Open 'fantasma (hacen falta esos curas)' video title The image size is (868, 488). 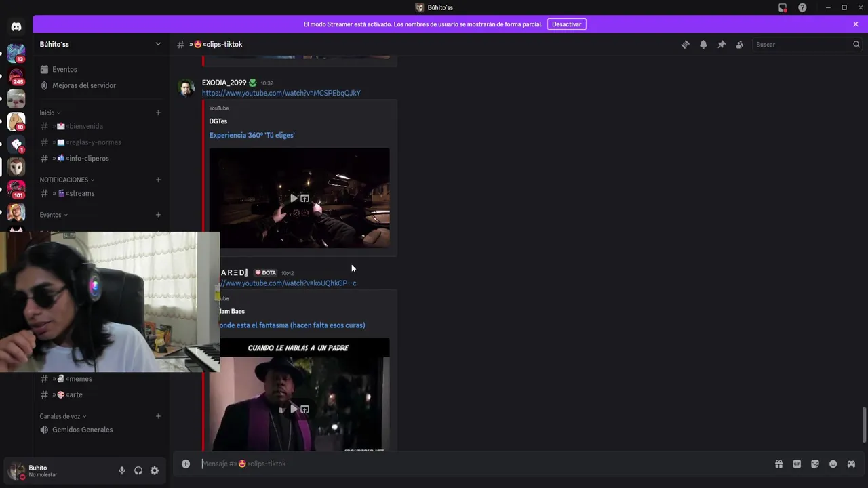point(292,325)
